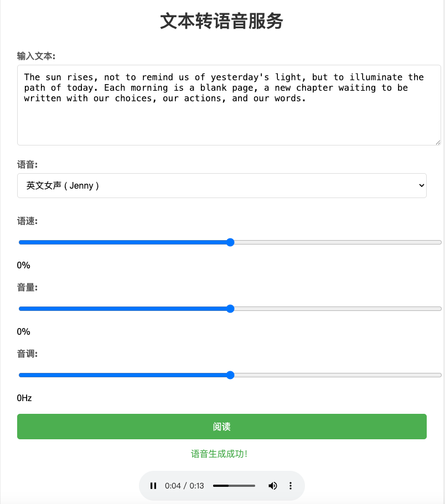Pause the audio playback
The image size is (445, 504).
153,486
